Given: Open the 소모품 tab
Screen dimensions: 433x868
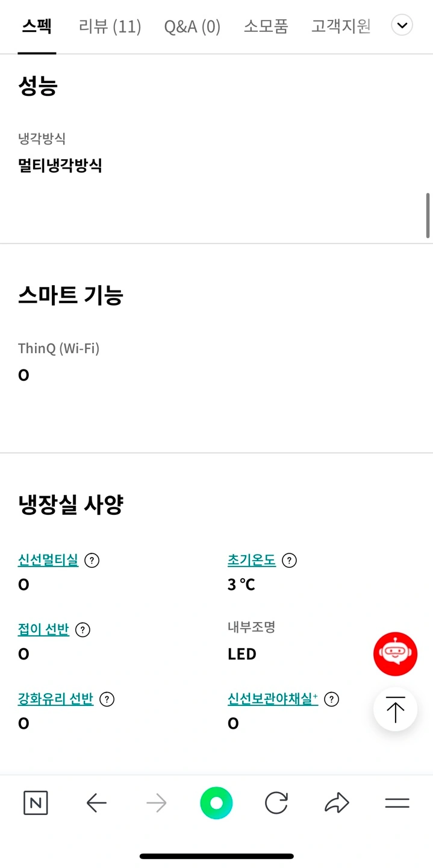Looking at the screenshot, I should (266, 27).
